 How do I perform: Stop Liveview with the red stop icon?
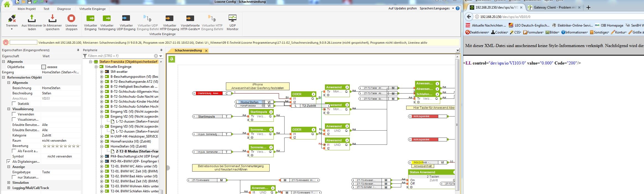coord(71,19)
